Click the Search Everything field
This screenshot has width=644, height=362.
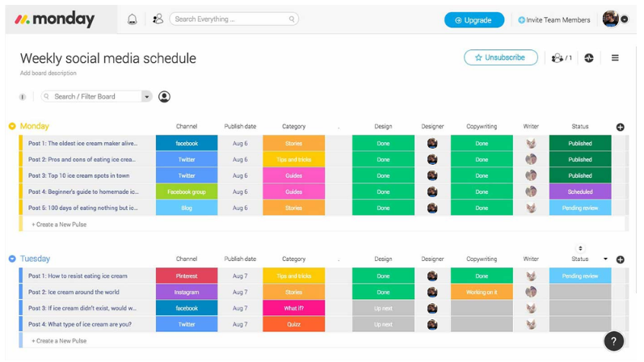230,19
